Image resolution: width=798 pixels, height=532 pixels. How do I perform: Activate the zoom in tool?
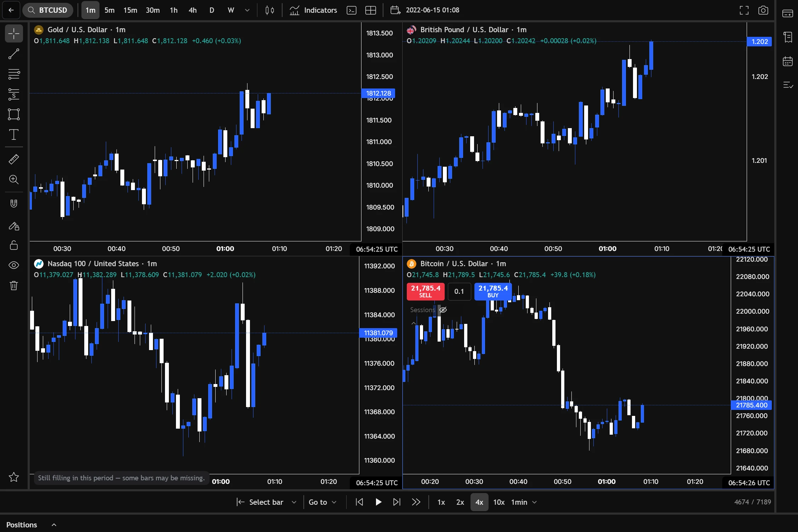[14, 179]
